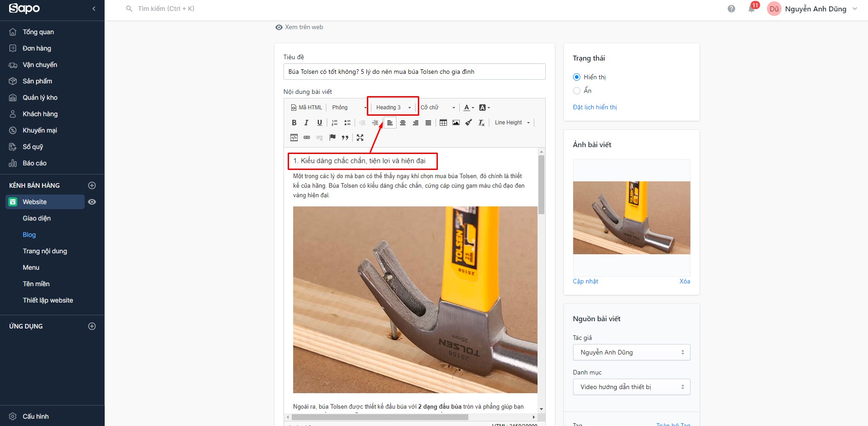868x426 pixels.
Task: Open the Phông font dropdown
Action: (x=349, y=108)
